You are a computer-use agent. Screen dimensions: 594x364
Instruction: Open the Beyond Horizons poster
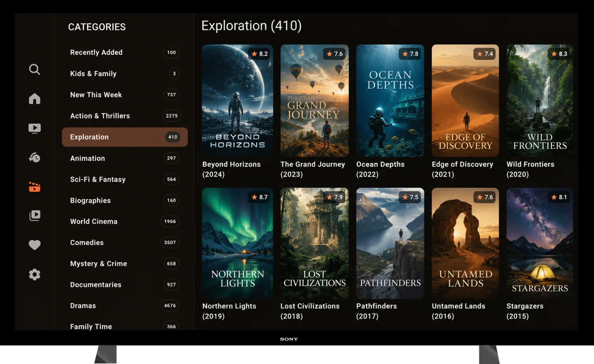click(238, 101)
